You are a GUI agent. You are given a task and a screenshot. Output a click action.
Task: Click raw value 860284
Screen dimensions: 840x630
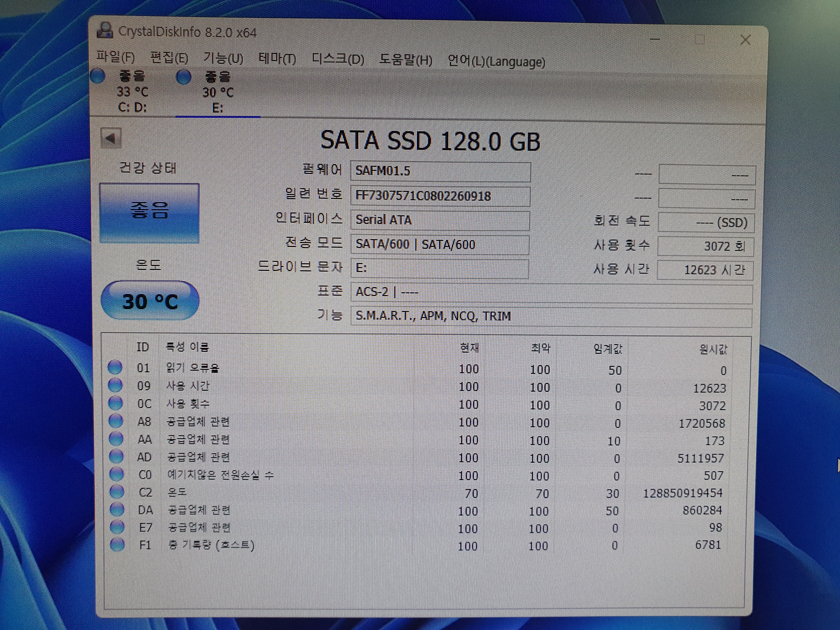tap(702, 510)
